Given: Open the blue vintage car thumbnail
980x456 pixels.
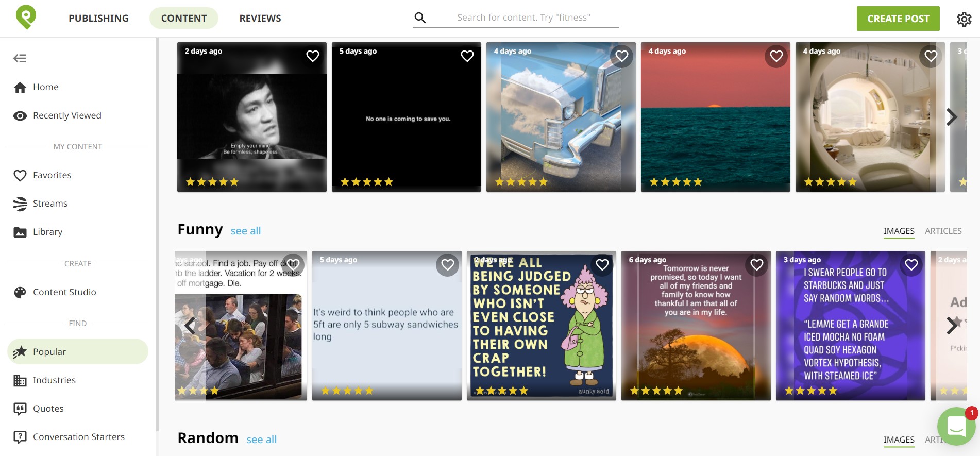Looking at the screenshot, I should pyautogui.click(x=561, y=117).
